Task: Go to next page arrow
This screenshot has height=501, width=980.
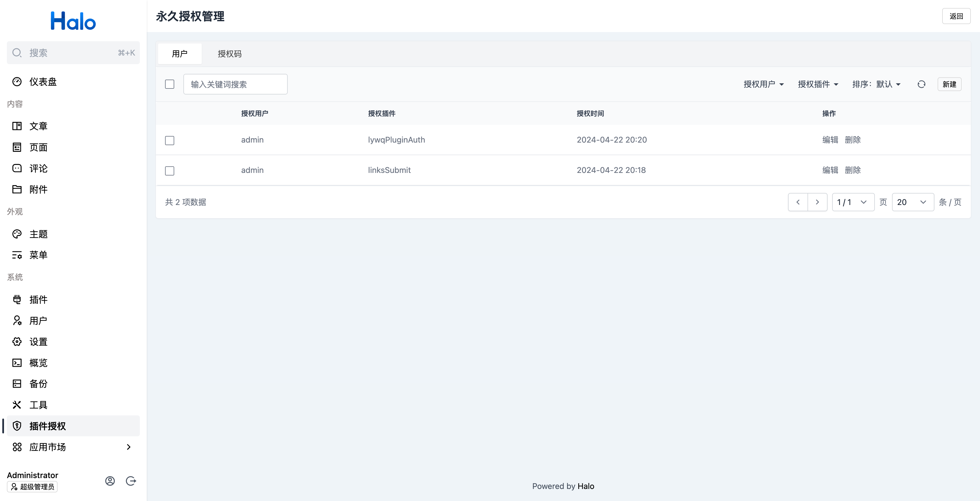Action: pos(817,202)
